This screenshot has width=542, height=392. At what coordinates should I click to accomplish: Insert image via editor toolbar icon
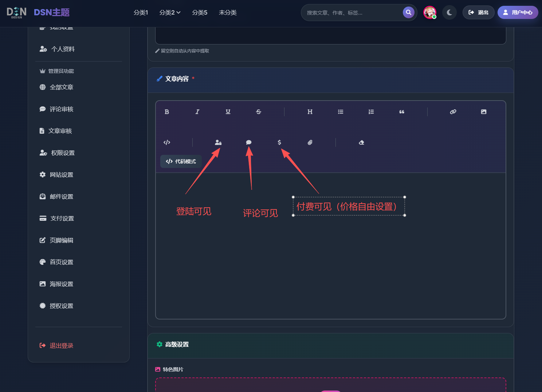pyautogui.click(x=484, y=112)
